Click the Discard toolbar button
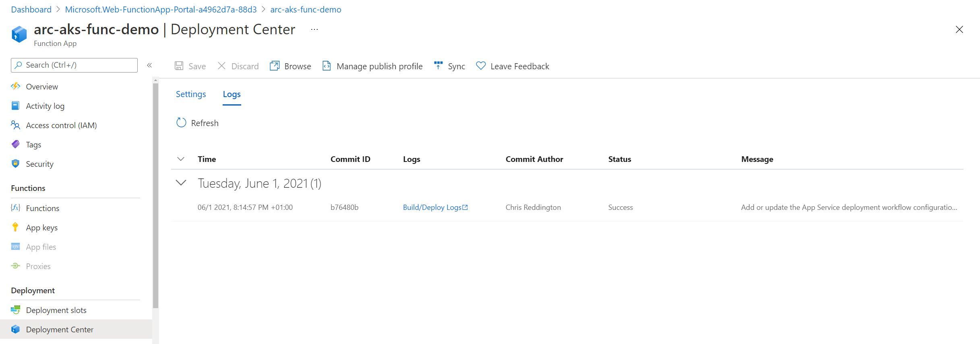980x344 pixels. point(238,66)
